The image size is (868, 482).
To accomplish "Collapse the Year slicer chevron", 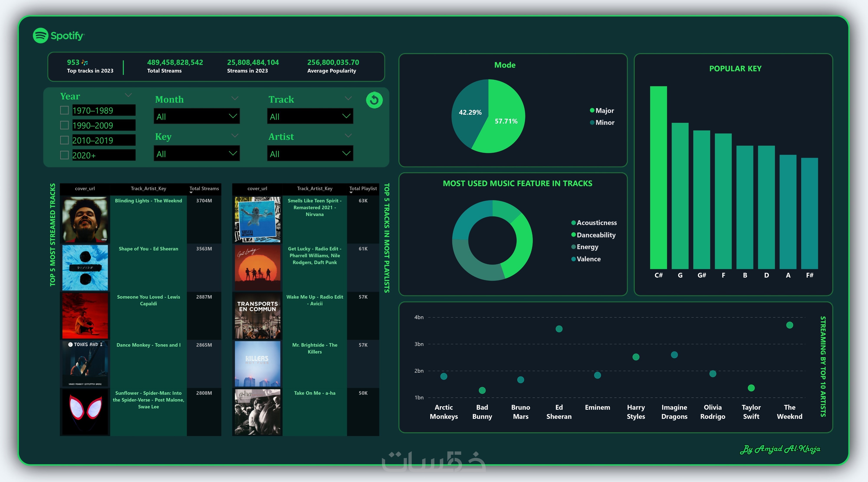I will 128,95.
